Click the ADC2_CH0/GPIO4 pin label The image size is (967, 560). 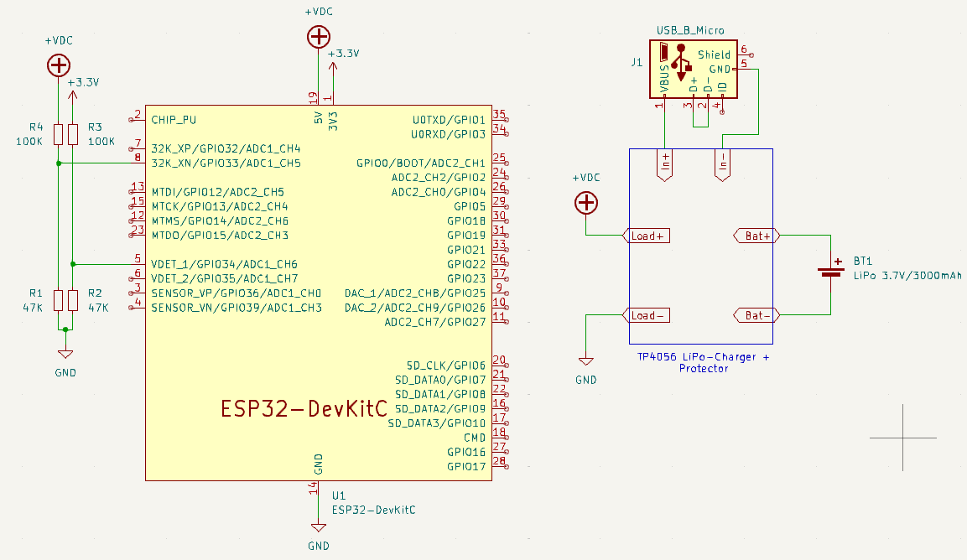[x=439, y=192]
